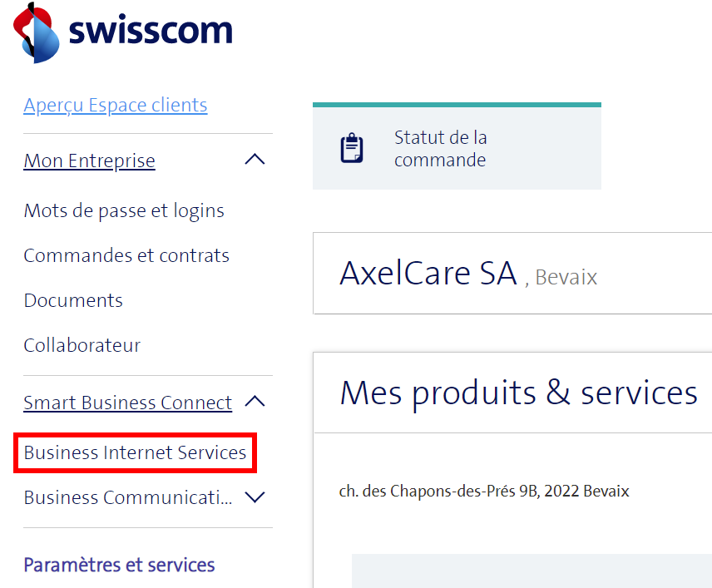This screenshot has height=588, width=712.
Task: Expand the Business Communication submenu arrow
Action: click(x=255, y=497)
